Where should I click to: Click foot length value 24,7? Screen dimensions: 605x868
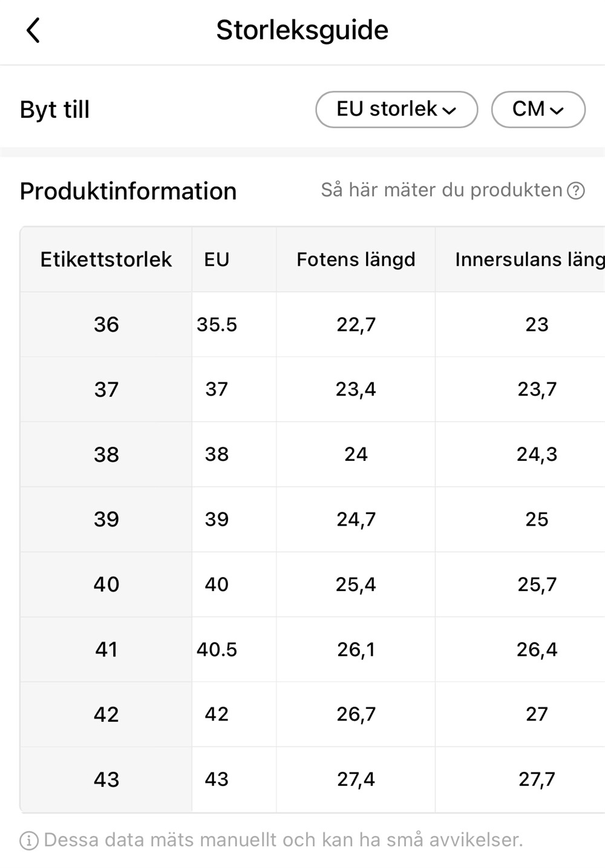pyautogui.click(x=356, y=520)
